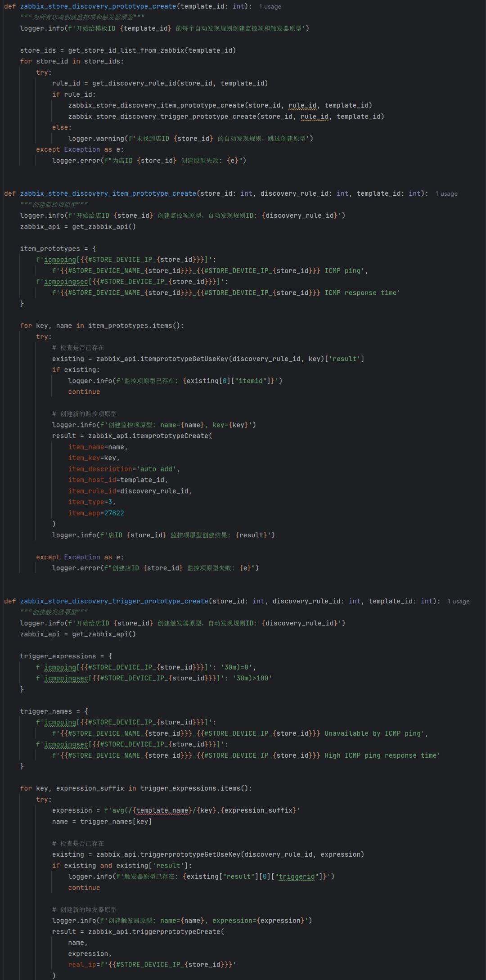Click logger.info line with existing[0]["itemid"]
This screenshot has width=486, height=980.
[175, 381]
